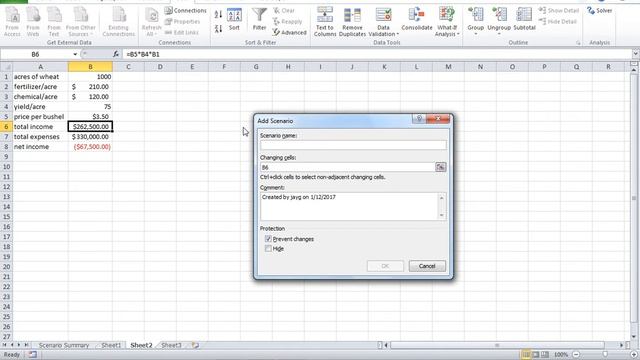Click Hide Detail in Outline group
The height and width of the screenshot is (360, 640).
[558, 21]
